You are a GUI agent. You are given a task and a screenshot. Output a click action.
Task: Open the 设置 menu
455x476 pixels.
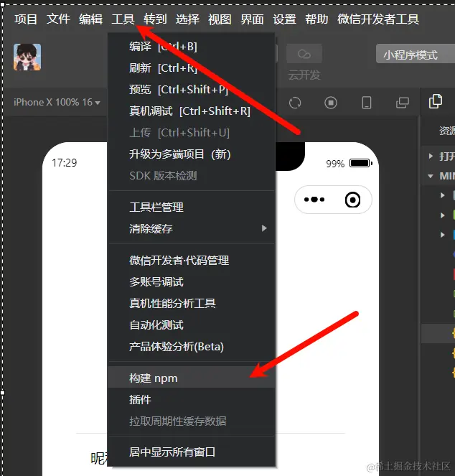pyautogui.click(x=284, y=19)
